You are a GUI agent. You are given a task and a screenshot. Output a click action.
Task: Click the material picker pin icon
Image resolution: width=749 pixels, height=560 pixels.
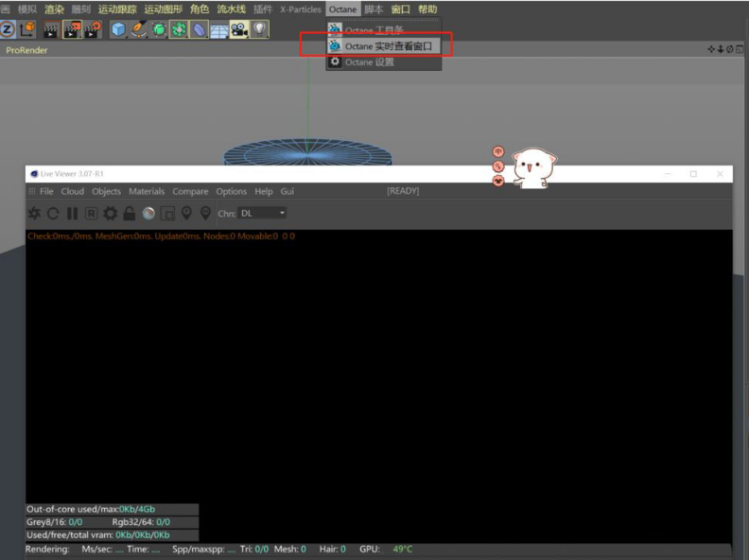pos(205,213)
